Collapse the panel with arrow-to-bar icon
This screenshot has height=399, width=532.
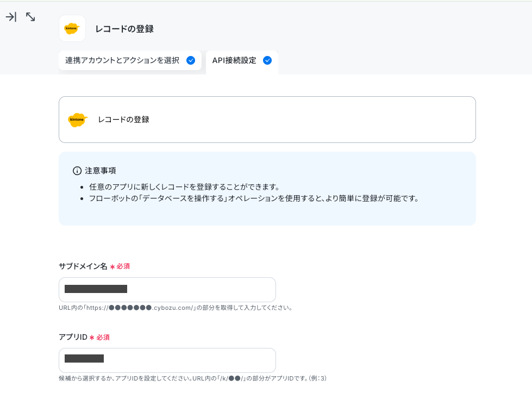click(11, 17)
